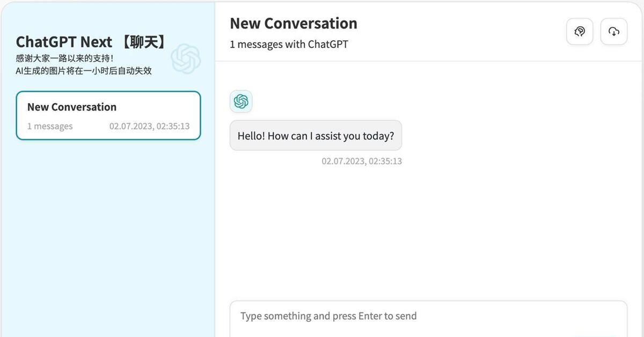The height and width of the screenshot is (337, 644).
Task: Click the ChatGPT avatar above the message
Action: 241,101
